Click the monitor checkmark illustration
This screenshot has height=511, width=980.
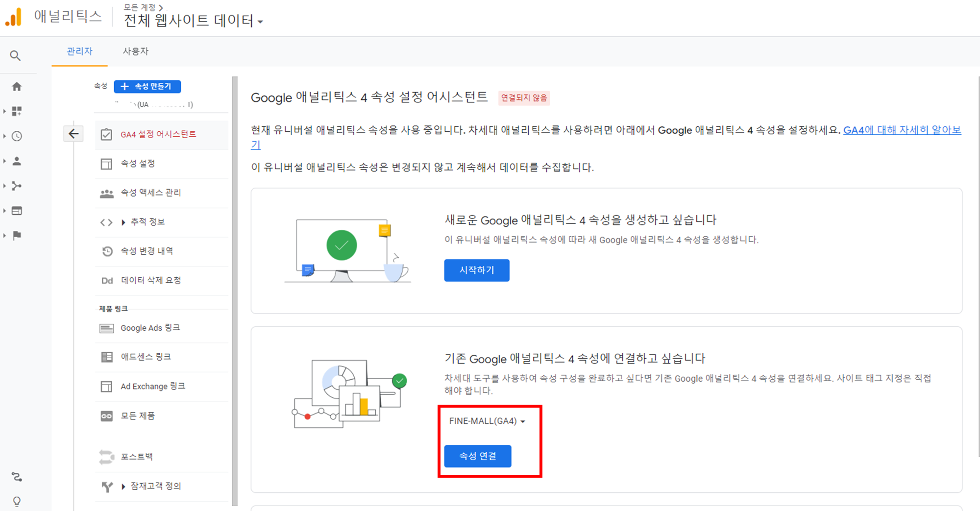coord(347,251)
